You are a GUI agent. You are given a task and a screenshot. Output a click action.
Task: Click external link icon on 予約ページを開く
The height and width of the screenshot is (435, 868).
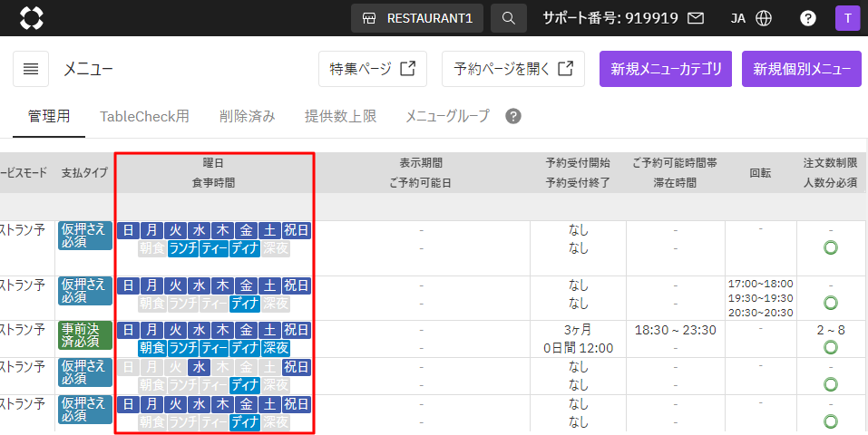pos(565,69)
